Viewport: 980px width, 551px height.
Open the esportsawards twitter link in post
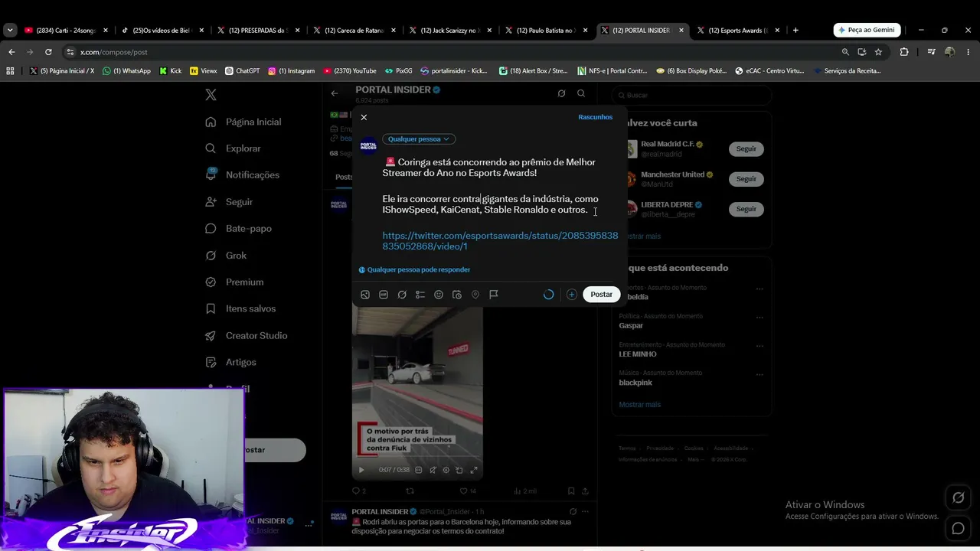click(500, 241)
